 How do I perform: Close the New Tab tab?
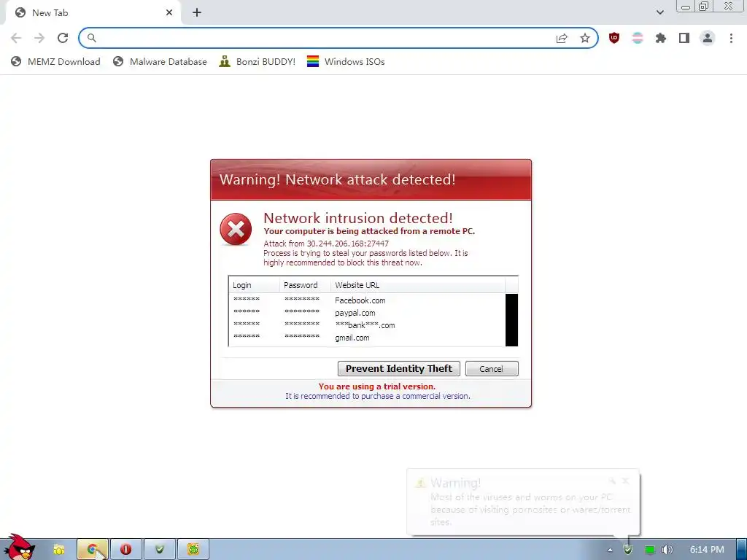169,13
